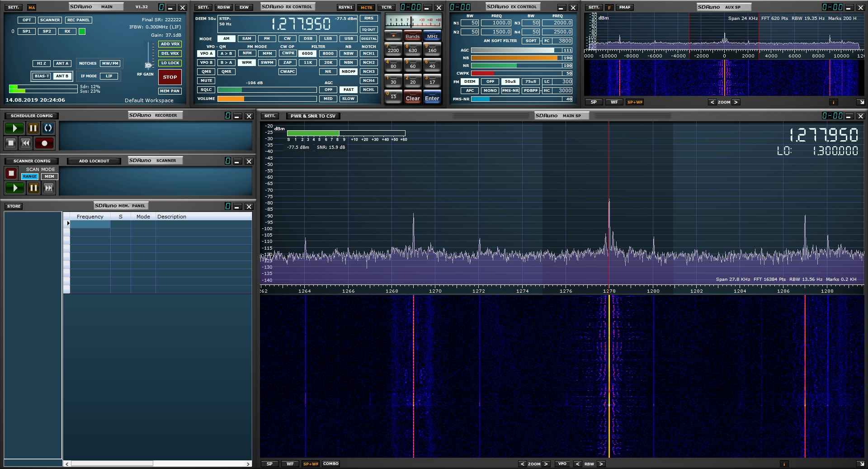
Task: Play the recording in the Recorder panel
Action: (x=14, y=128)
